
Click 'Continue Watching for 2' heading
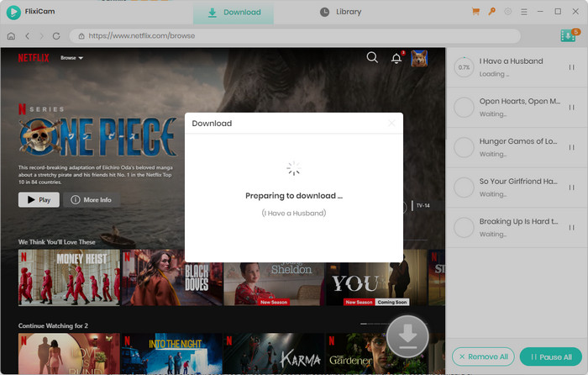[x=53, y=326]
